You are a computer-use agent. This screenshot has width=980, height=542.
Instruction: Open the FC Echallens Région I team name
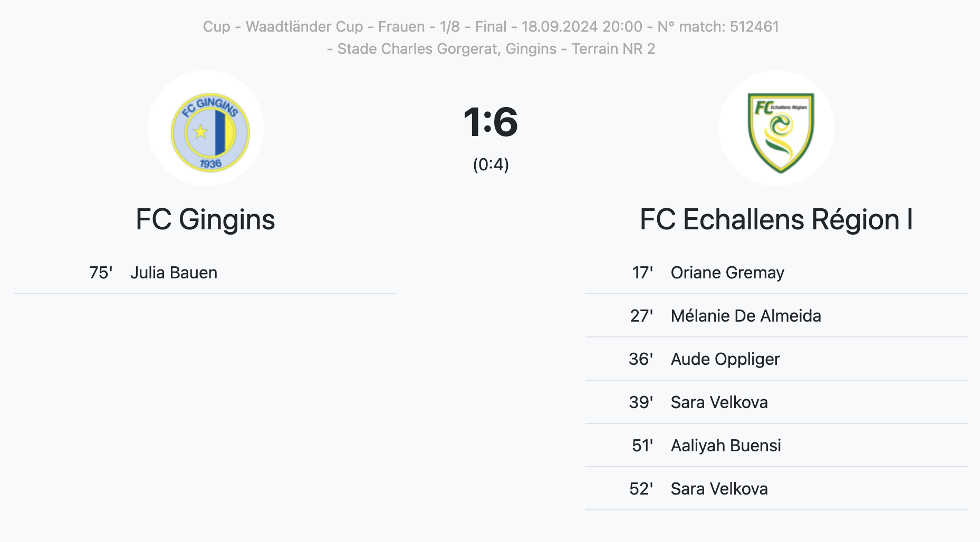pyautogui.click(x=776, y=219)
